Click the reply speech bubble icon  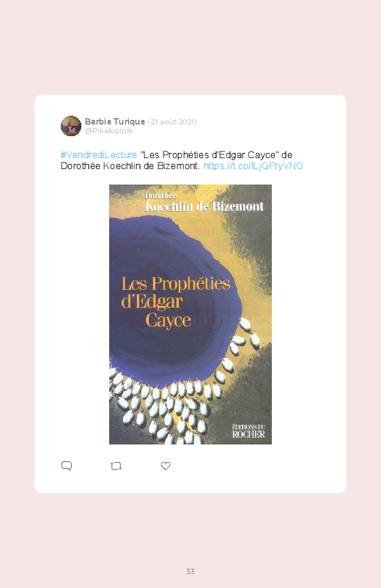click(67, 466)
